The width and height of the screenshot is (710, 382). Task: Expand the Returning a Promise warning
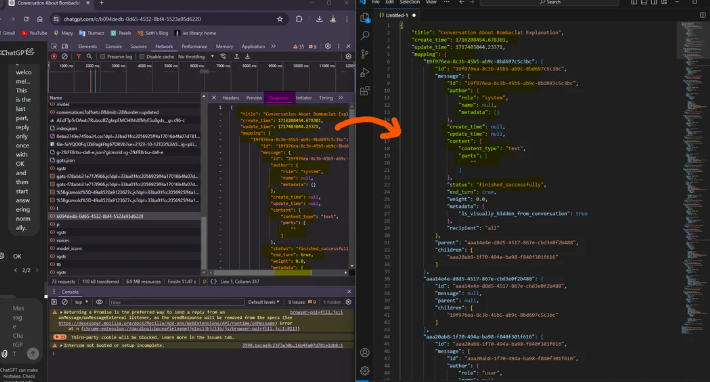click(61, 312)
